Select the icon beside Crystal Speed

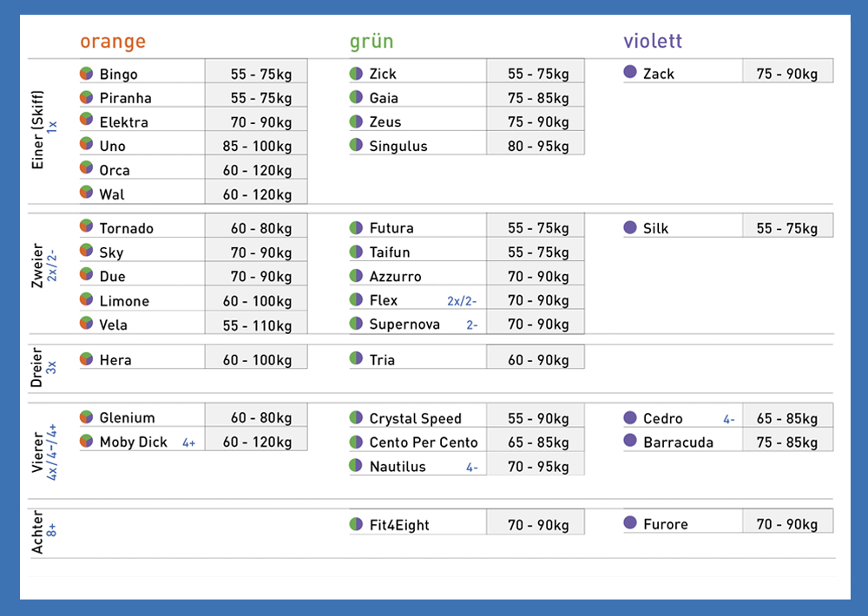tap(356, 418)
